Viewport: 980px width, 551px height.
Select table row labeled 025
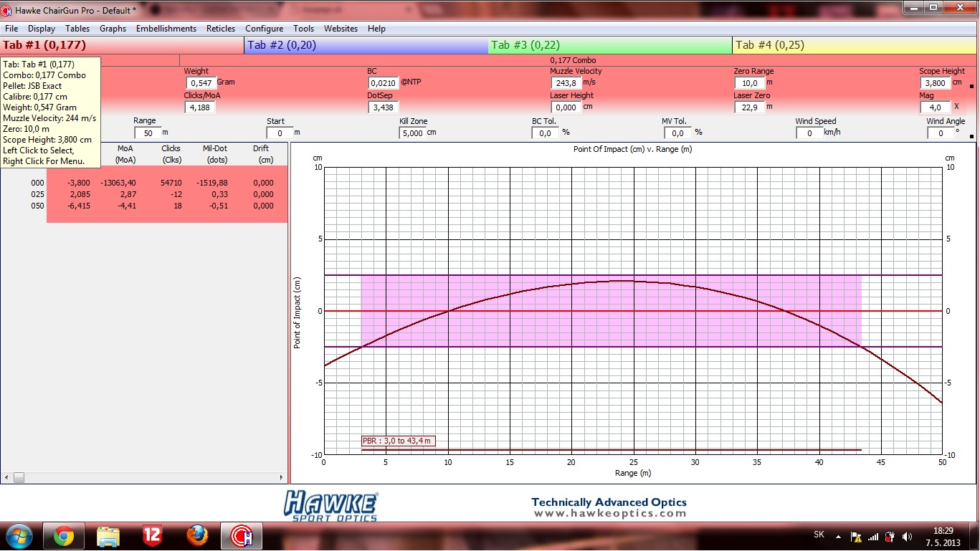[x=143, y=194]
